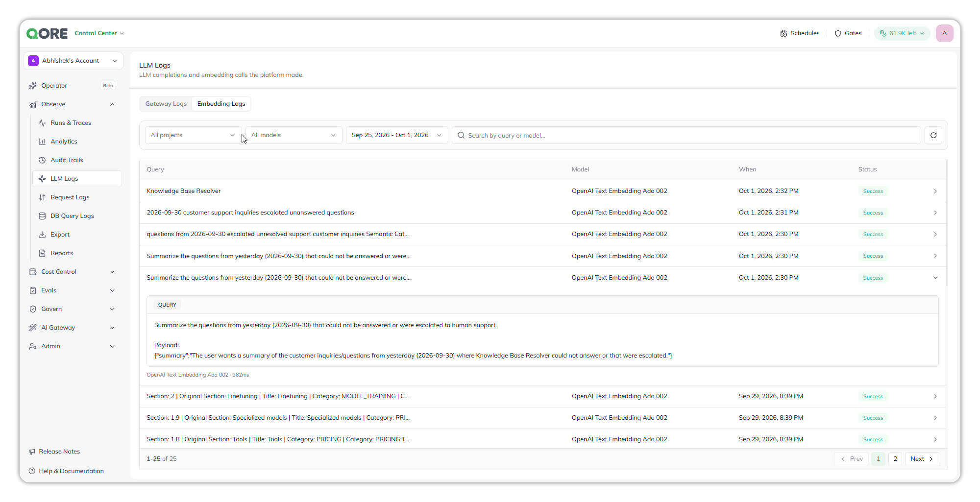Click the search by query or model field
This screenshot has width=980, height=502.
[x=686, y=135]
